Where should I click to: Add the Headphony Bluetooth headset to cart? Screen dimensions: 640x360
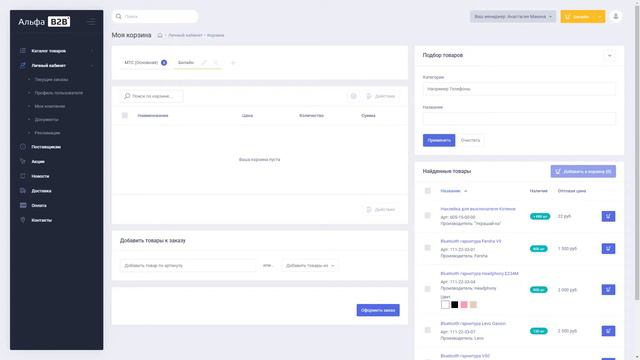608,289
